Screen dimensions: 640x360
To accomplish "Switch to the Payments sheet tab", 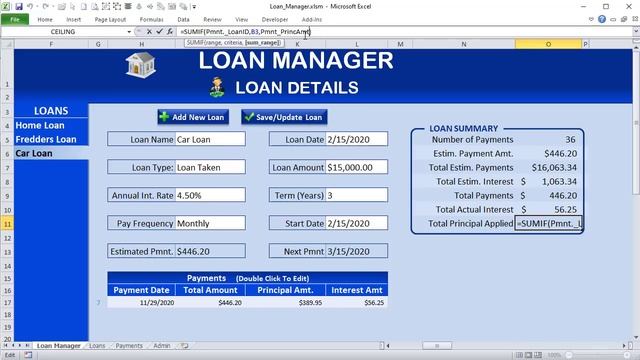I will tap(129, 345).
